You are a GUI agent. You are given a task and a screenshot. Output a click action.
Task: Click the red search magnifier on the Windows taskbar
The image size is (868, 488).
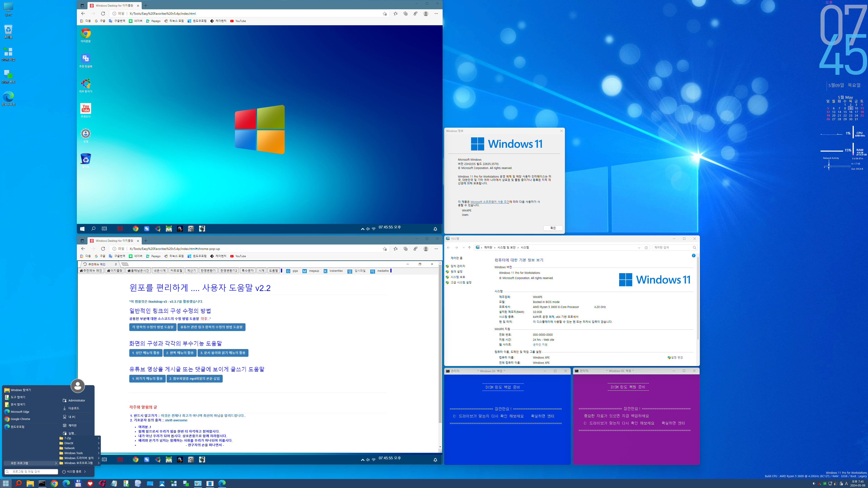click(18, 483)
